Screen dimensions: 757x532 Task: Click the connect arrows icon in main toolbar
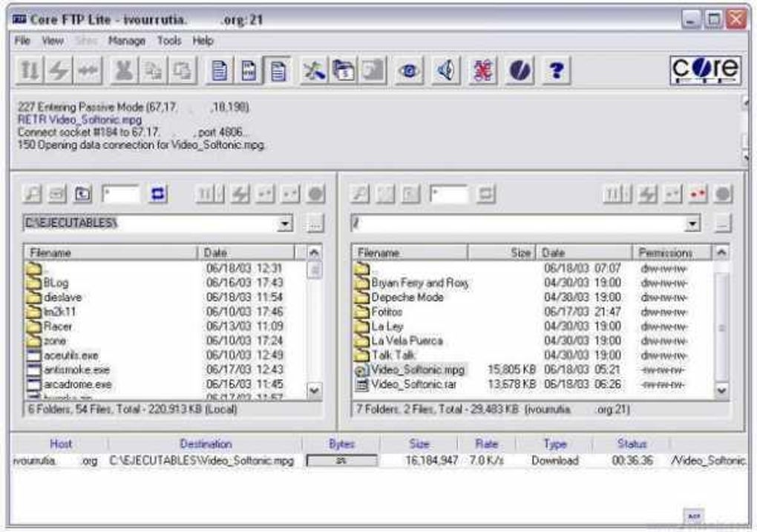30,70
